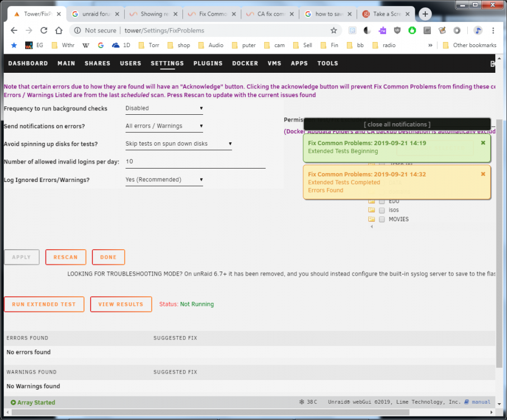Tick the isos folder checkbox
Viewport: 507px width, 420px height.
click(382, 211)
